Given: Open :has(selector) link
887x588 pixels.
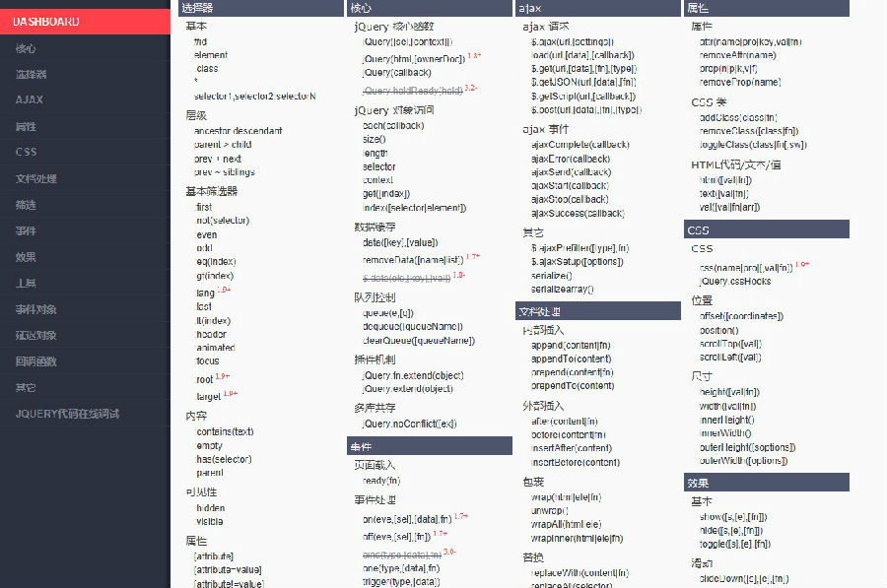Looking at the screenshot, I should (224, 459).
